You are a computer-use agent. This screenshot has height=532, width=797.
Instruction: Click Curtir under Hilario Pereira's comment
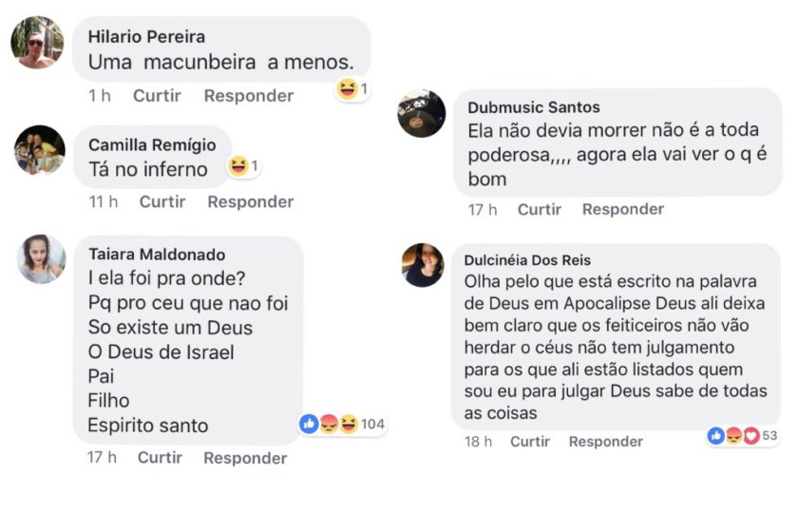coord(157,96)
